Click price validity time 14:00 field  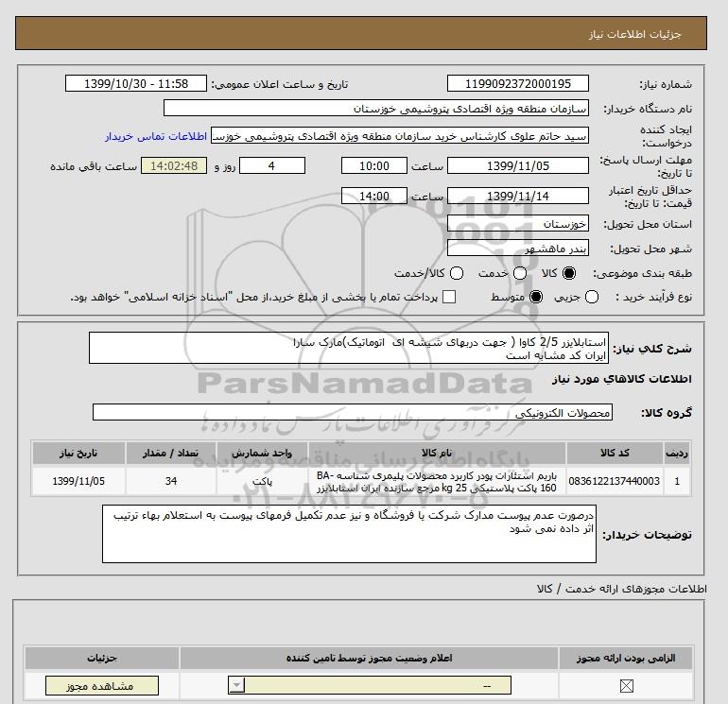pos(374,196)
